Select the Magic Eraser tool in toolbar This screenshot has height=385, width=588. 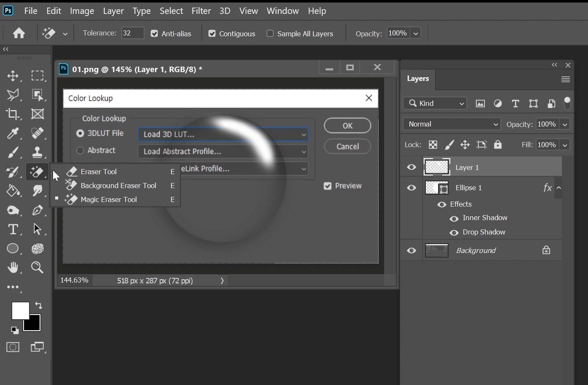click(37, 172)
